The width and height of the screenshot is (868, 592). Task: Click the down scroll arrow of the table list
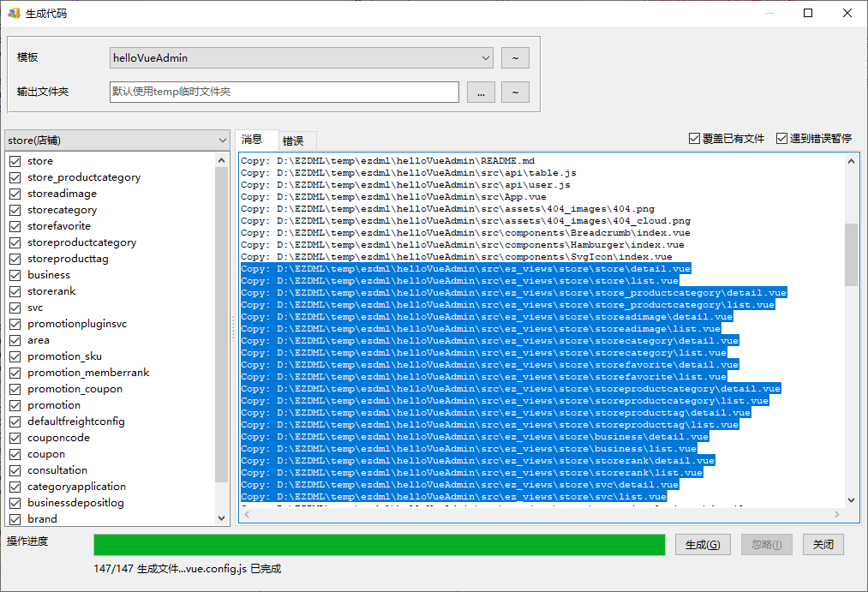(222, 517)
